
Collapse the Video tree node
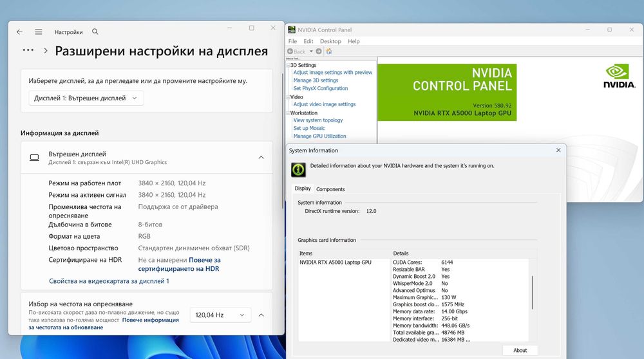[x=289, y=97]
